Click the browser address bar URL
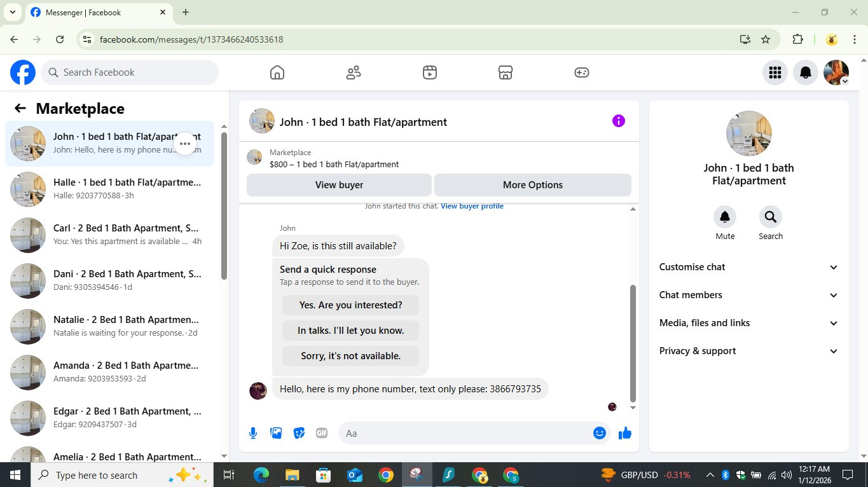Viewport: 868px width, 487px height. click(191, 39)
